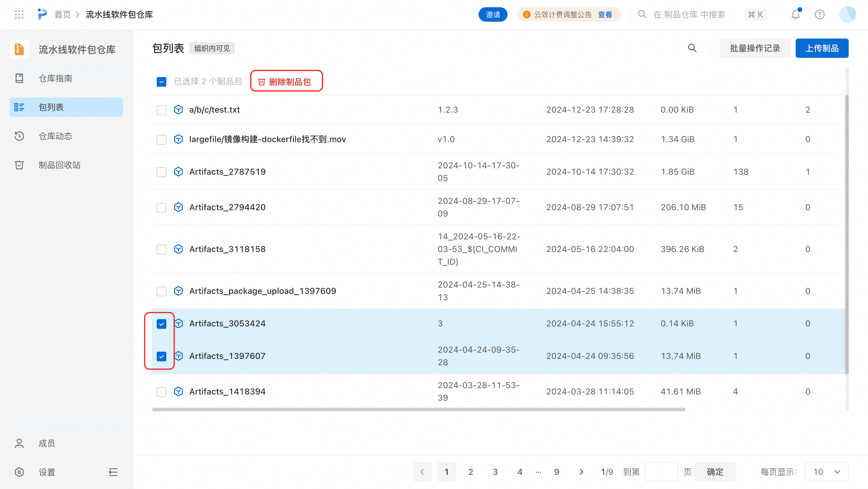
Task: Open 批量操作记录
Action: (x=755, y=48)
